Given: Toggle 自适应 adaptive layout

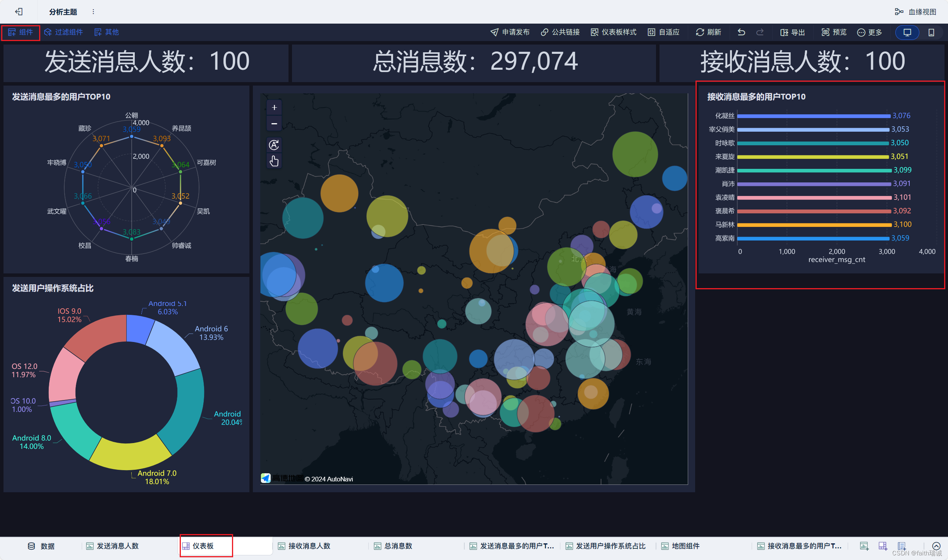Looking at the screenshot, I should tap(664, 32).
